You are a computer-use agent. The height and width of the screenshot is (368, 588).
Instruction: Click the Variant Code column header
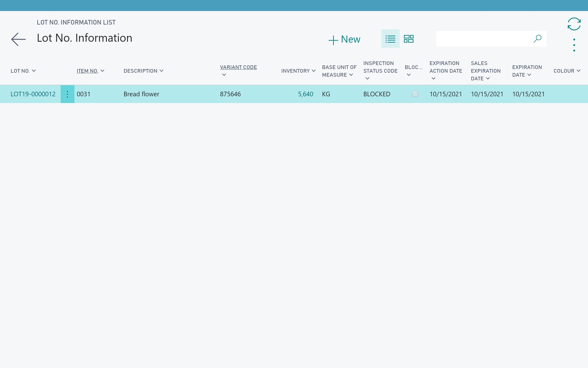pyautogui.click(x=238, y=67)
